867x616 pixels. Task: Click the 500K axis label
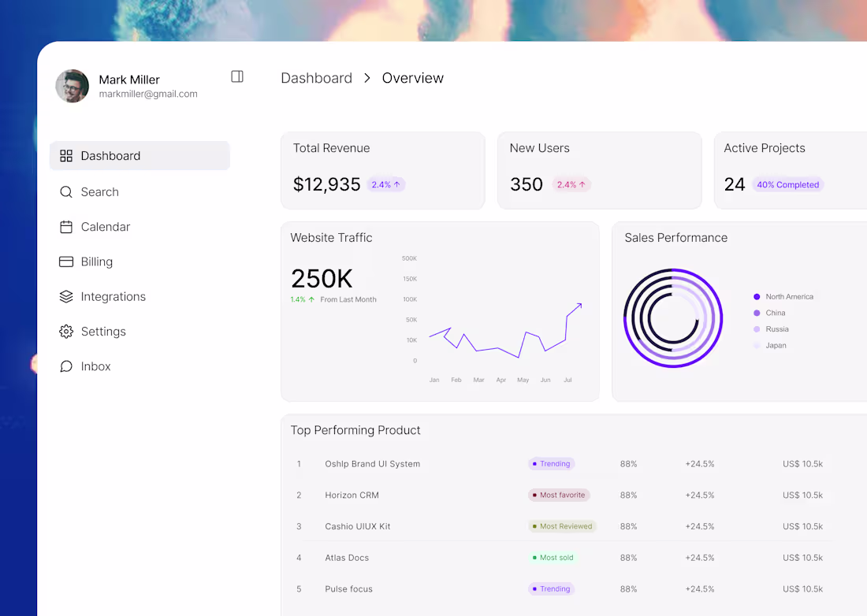coord(409,258)
